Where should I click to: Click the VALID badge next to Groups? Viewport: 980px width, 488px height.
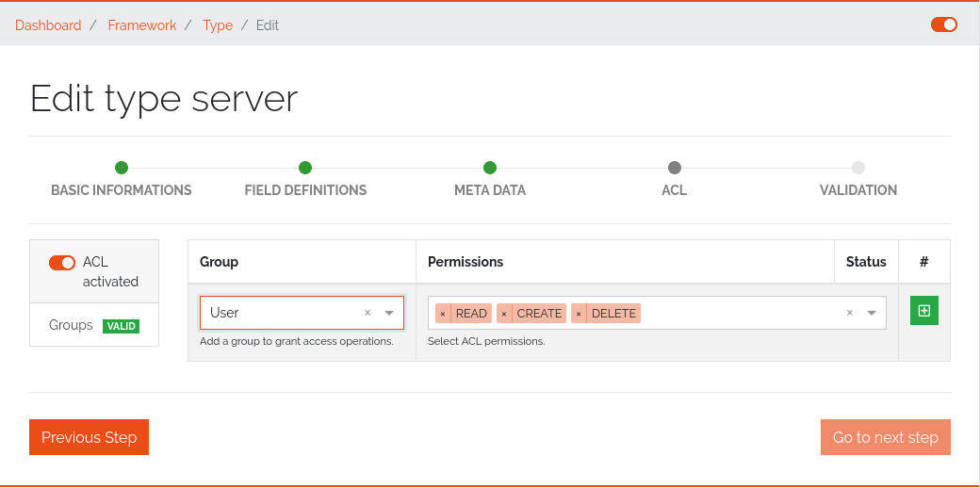click(122, 326)
